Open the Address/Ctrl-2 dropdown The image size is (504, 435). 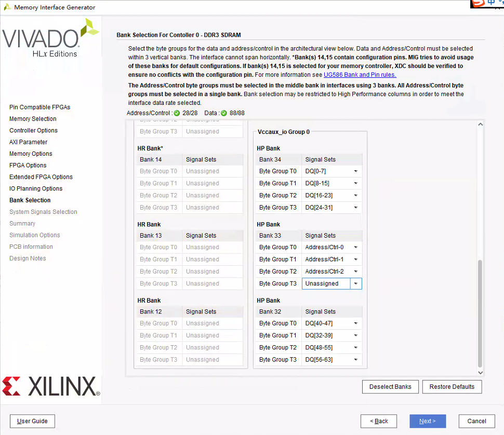click(x=355, y=271)
